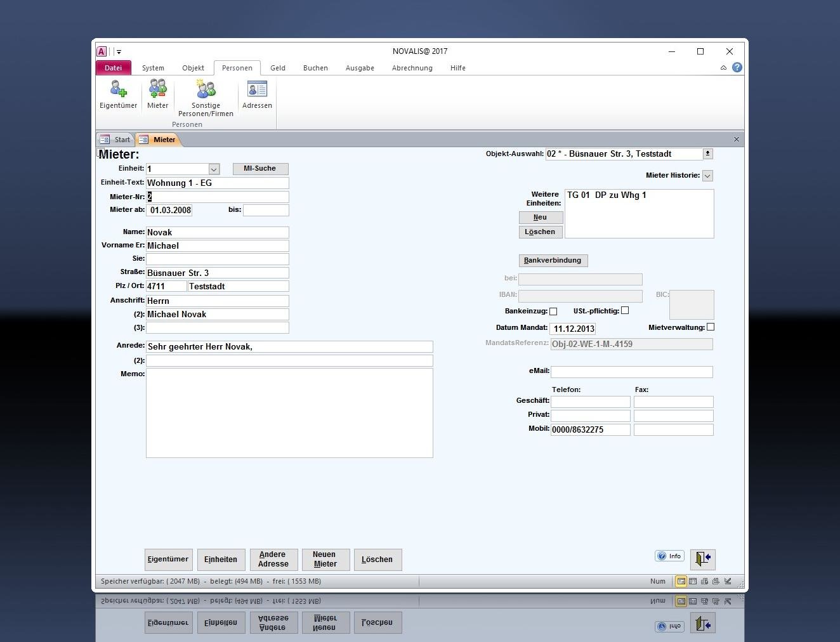The width and height of the screenshot is (840, 642).
Task: Expand the Mieter Historie dropdown
Action: (x=708, y=176)
